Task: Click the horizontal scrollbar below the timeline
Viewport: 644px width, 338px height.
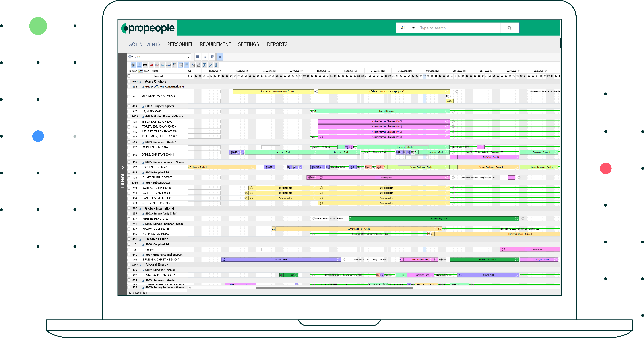Action: (x=334, y=288)
